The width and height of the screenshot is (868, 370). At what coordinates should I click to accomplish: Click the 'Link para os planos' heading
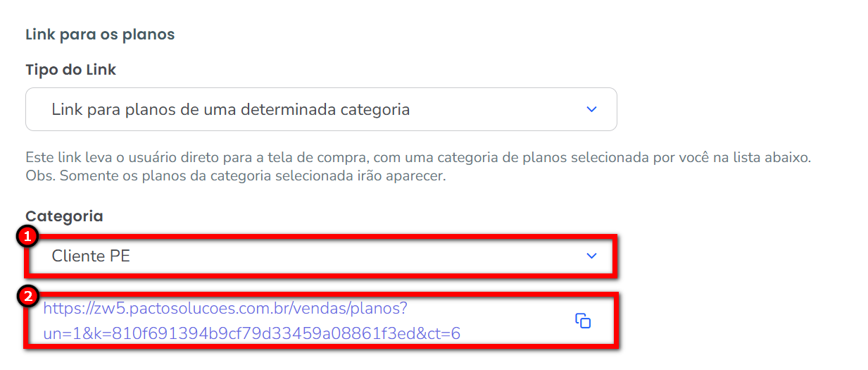[x=100, y=35]
